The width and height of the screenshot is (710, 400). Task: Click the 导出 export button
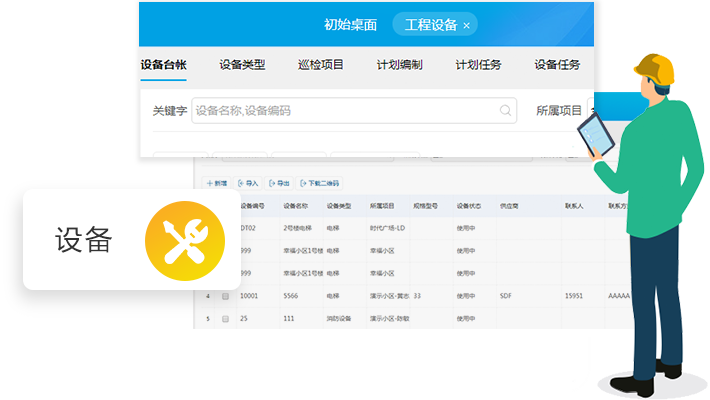coord(279,184)
